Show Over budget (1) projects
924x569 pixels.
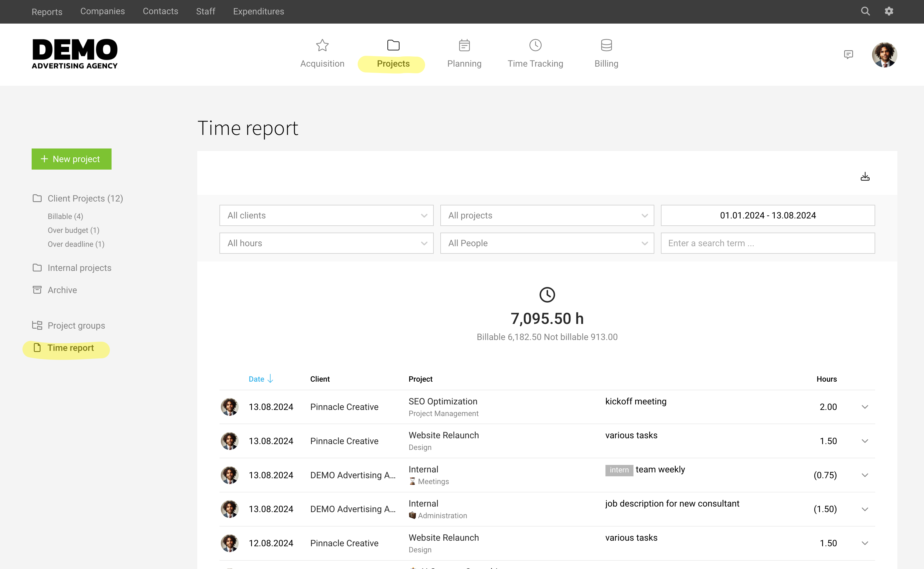[x=73, y=230]
